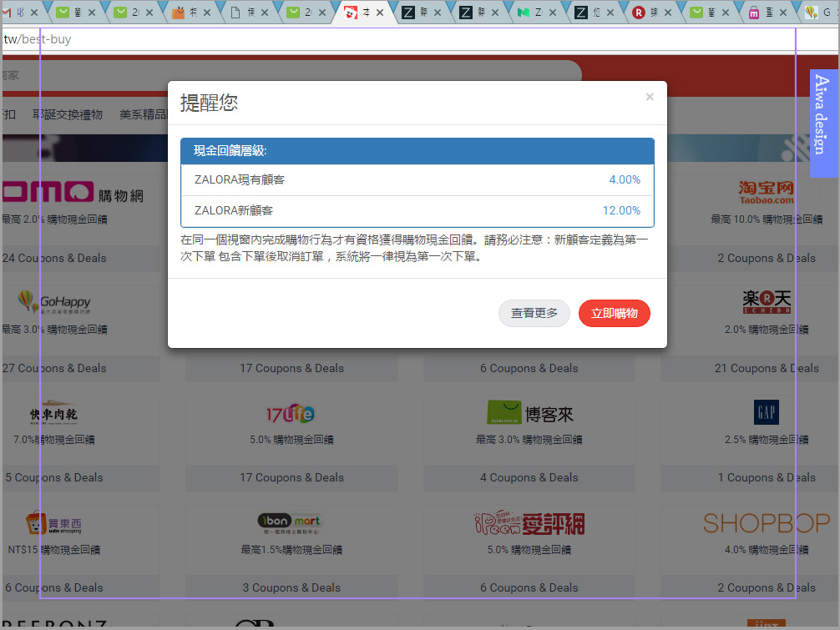Open 17 Coupons & Deals under 17Life
Screen dimensions: 840x630
pyautogui.click(x=291, y=477)
